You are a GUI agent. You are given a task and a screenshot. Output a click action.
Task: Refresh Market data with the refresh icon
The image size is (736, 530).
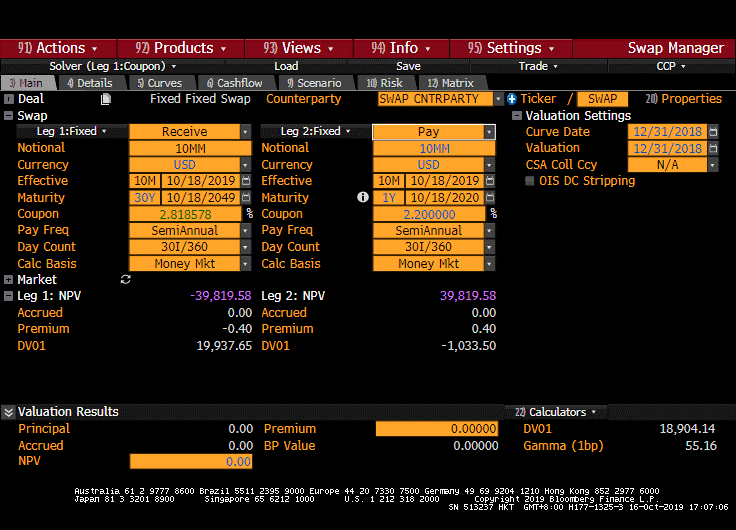pyautogui.click(x=125, y=279)
